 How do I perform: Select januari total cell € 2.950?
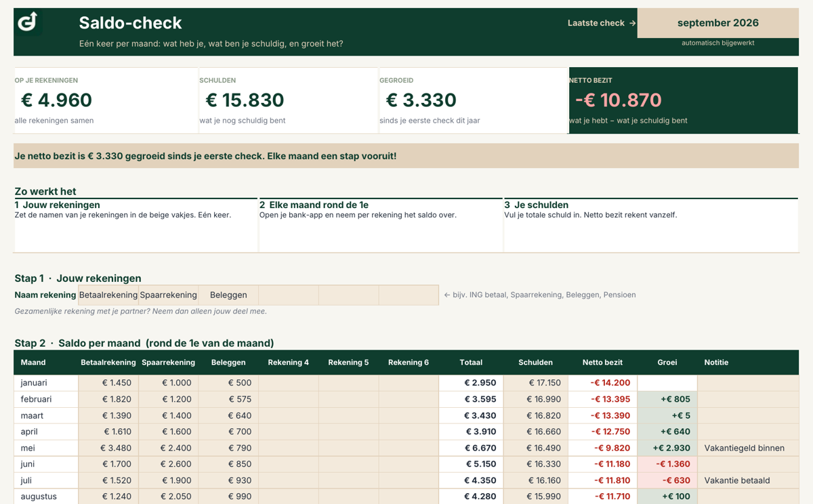471,383
